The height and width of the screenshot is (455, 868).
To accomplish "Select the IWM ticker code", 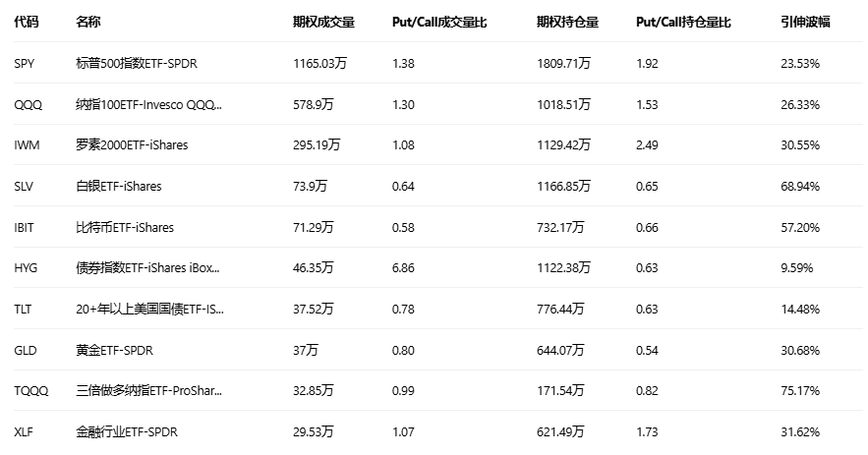I will pyautogui.click(x=27, y=144).
